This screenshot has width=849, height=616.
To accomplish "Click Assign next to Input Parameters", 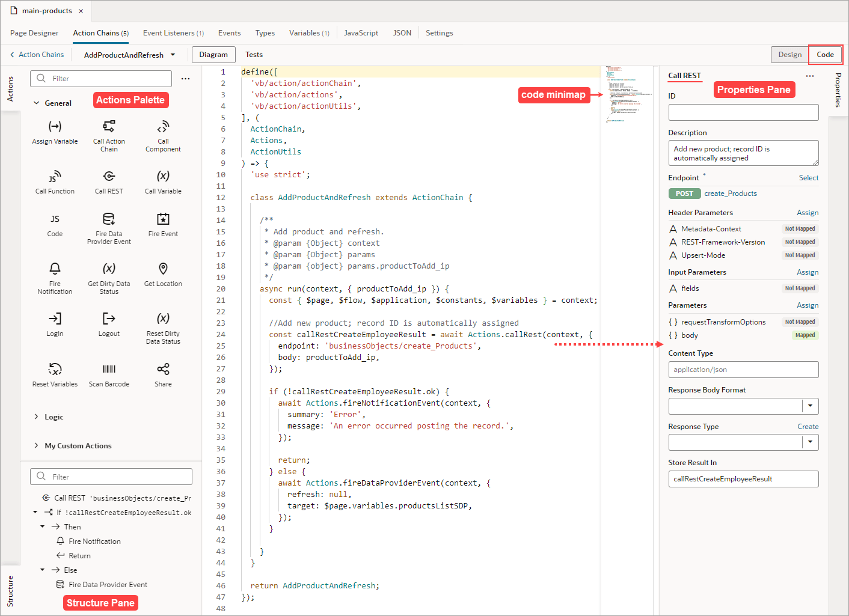I will (x=808, y=272).
